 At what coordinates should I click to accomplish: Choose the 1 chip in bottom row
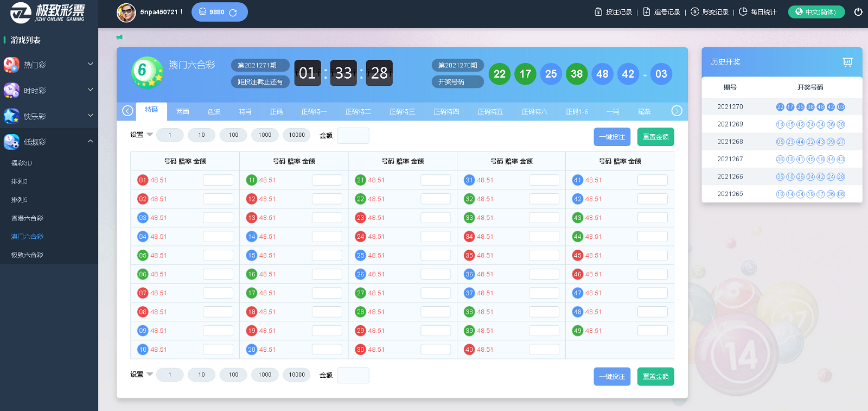coord(170,375)
